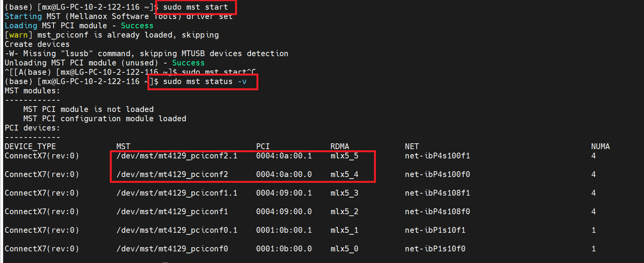Select 'Unloading MST PCI module (unused)' line
This screenshot has width=644, height=263.
[105, 63]
